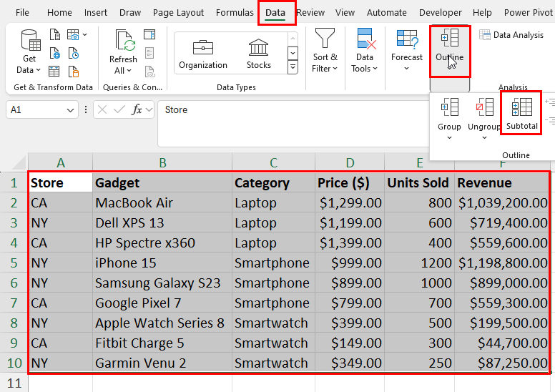Expand fx function dropdown arrow

pos(149,109)
